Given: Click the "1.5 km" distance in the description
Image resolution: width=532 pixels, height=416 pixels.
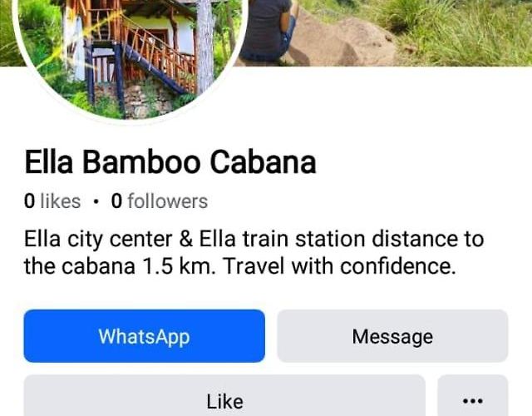Looking at the screenshot, I should pyautogui.click(x=178, y=266).
